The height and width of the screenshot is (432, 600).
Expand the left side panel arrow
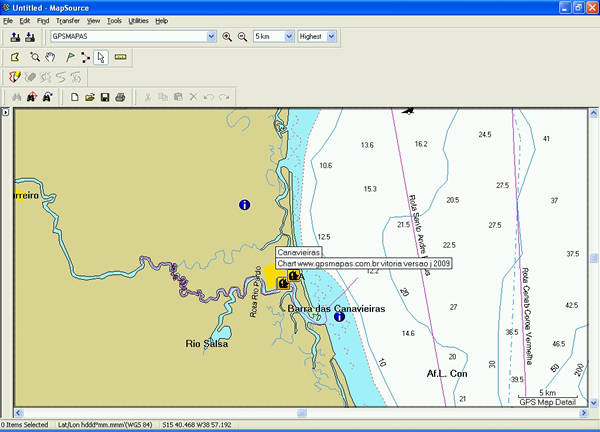4,112
